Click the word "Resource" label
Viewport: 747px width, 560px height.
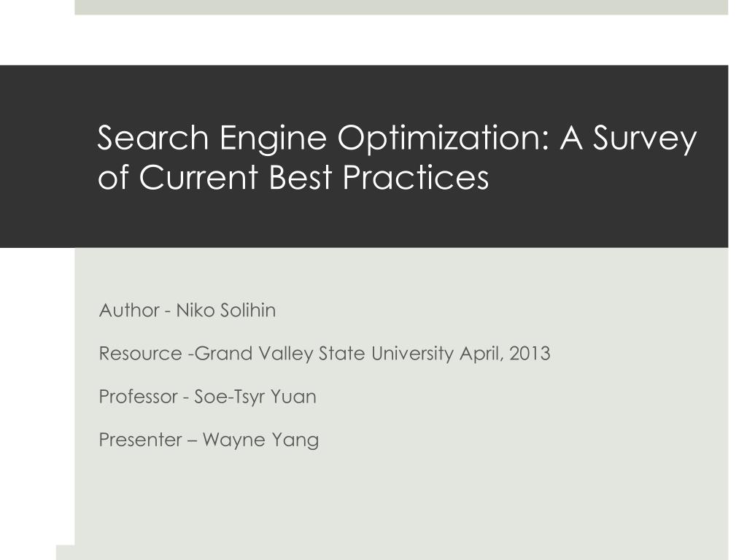[x=140, y=354]
